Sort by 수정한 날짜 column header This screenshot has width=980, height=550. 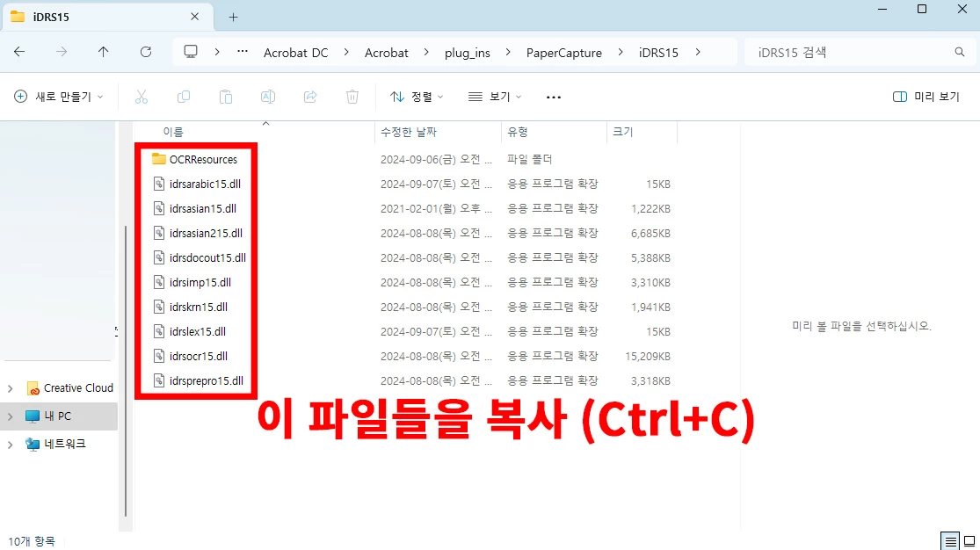(409, 132)
